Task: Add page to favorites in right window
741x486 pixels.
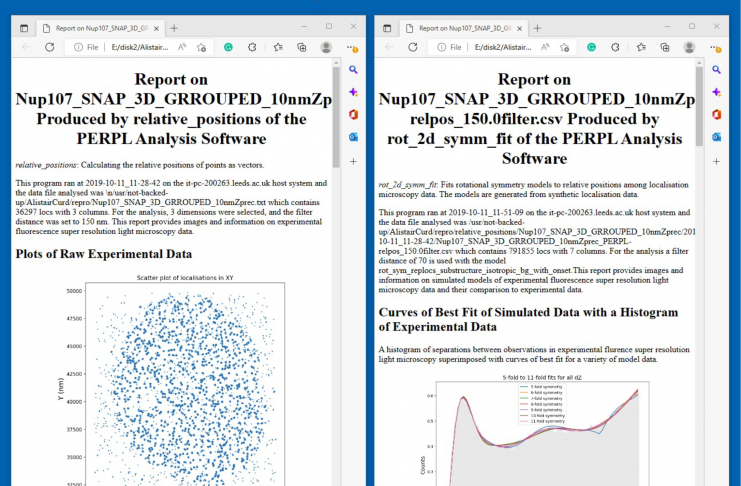Action: click(564, 47)
